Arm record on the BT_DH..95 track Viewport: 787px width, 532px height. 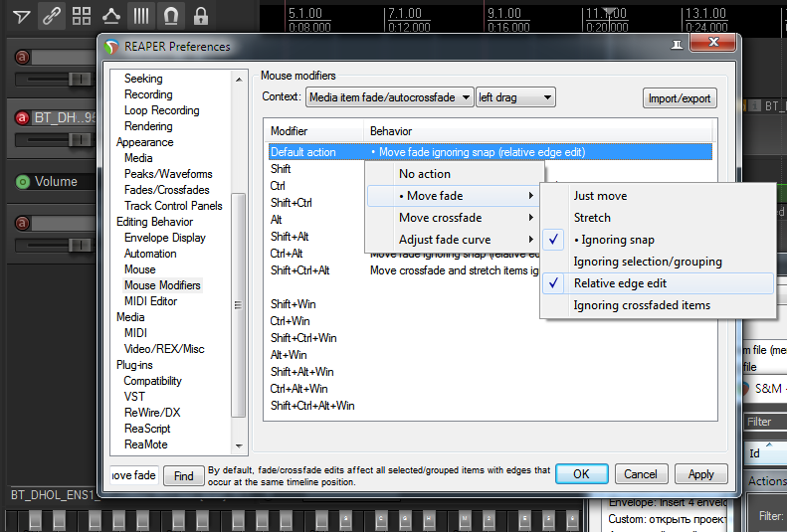22,117
